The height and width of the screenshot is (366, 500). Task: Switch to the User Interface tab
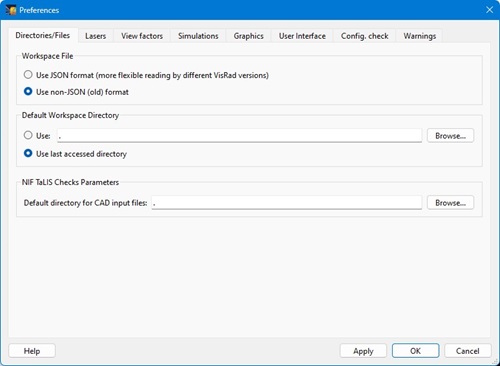point(302,36)
